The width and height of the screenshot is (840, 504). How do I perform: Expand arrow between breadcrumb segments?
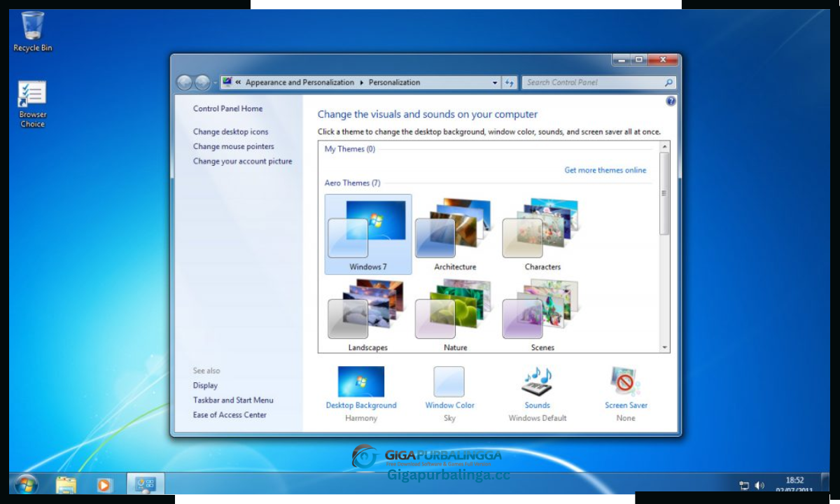tap(362, 83)
